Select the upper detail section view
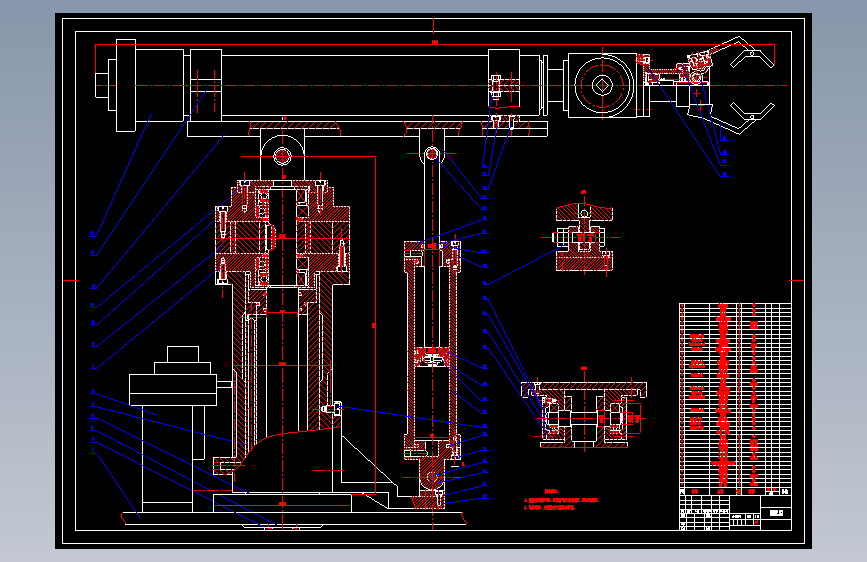 point(584,237)
